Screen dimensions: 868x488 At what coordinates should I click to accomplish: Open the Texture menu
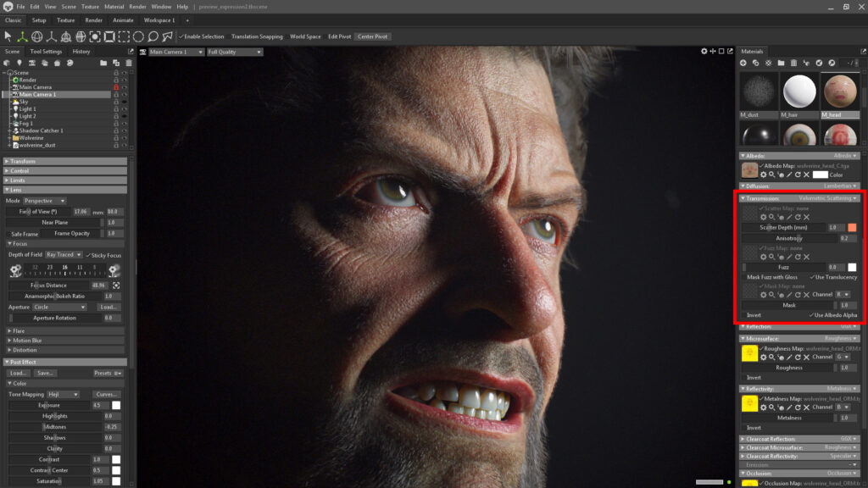coord(91,6)
